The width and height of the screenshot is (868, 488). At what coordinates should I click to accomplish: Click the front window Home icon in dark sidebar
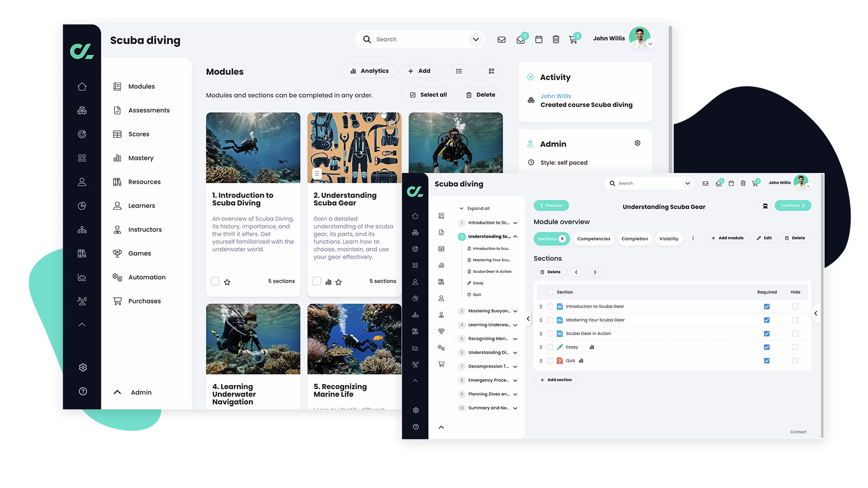(415, 216)
